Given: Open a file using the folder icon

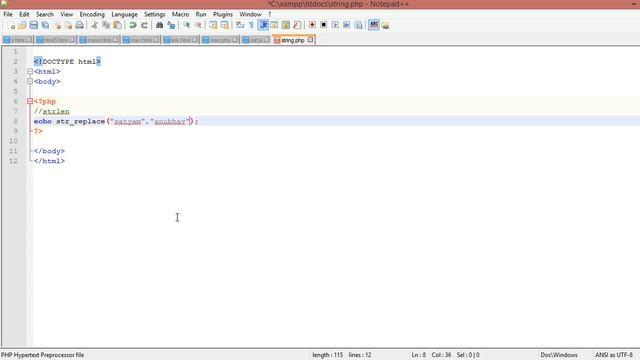Looking at the screenshot, I should pyautogui.click(x=22, y=25).
